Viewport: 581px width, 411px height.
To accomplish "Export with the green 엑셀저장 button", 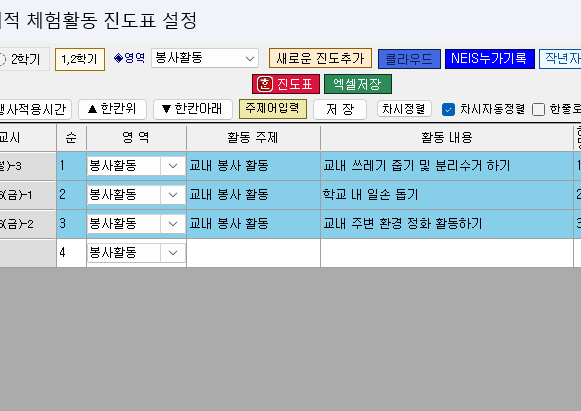I will 358,84.
